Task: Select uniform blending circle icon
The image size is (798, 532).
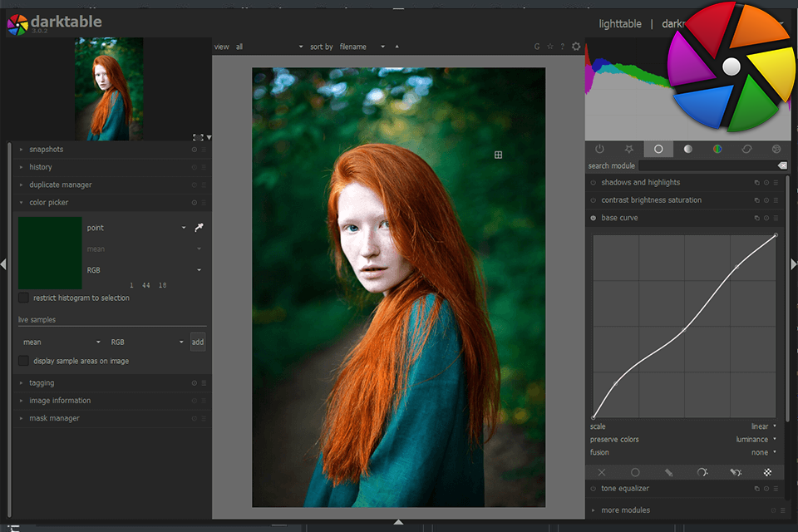Action: tap(635, 472)
